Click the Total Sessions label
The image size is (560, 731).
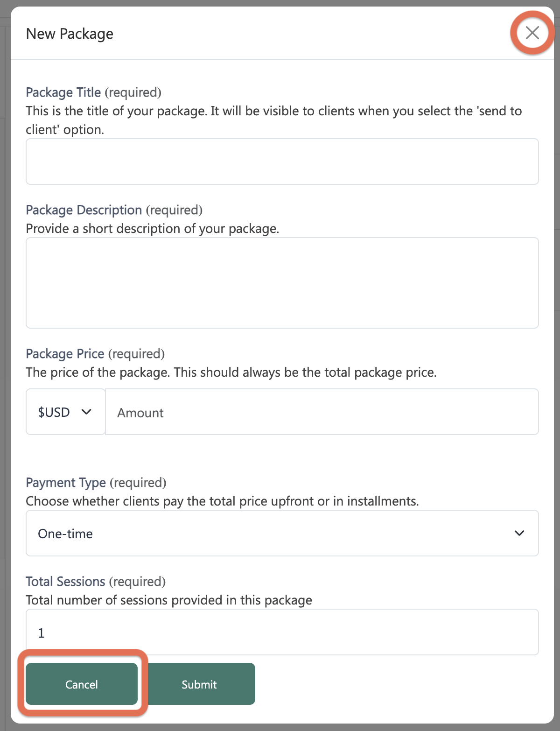65,582
